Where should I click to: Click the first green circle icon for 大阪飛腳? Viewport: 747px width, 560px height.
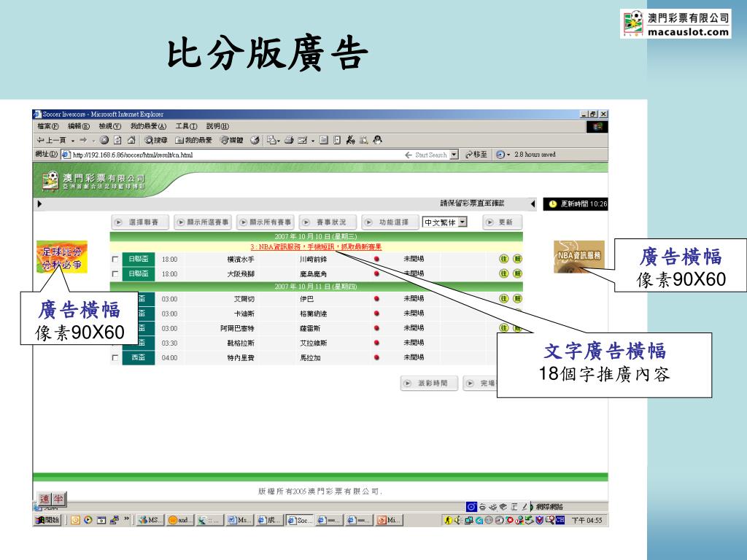[x=503, y=273]
